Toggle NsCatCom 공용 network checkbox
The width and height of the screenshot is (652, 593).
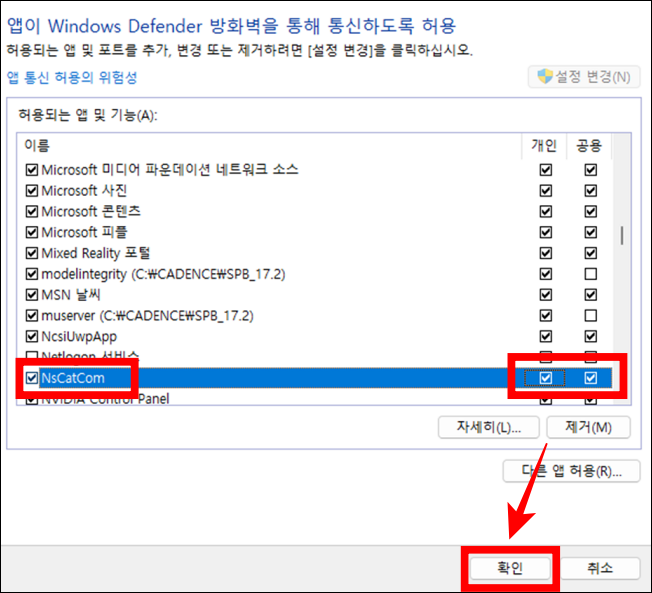pyautogui.click(x=591, y=378)
